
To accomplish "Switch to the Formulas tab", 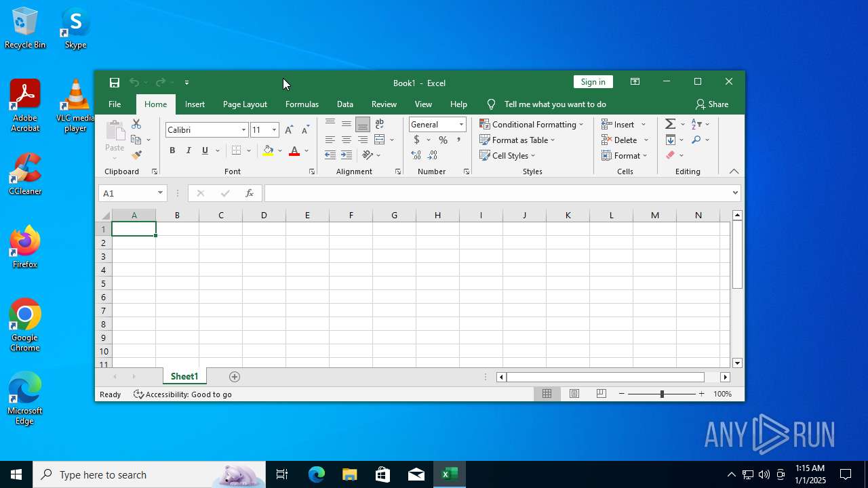I will (302, 104).
